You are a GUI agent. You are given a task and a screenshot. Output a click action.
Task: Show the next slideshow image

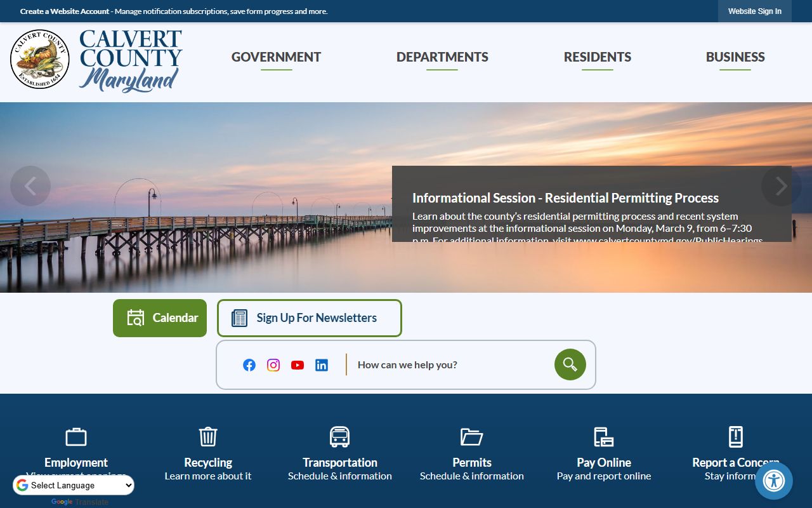pyautogui.click(x=782, y=186)
